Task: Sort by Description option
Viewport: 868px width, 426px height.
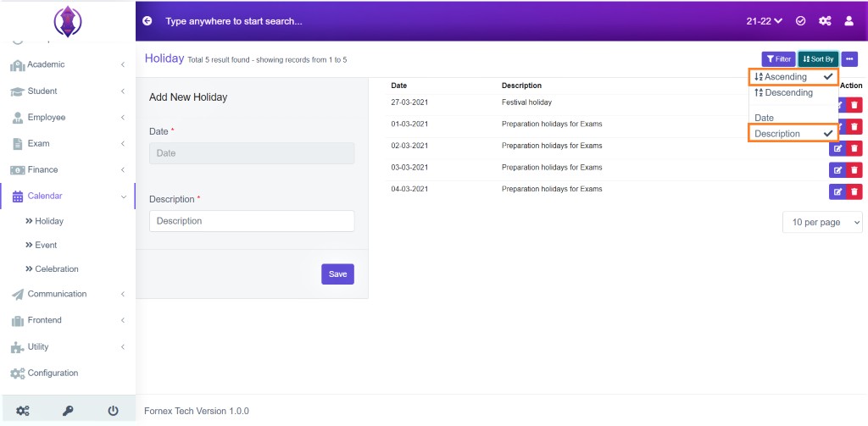Action: pyautogui.click(x=793, y=134)
